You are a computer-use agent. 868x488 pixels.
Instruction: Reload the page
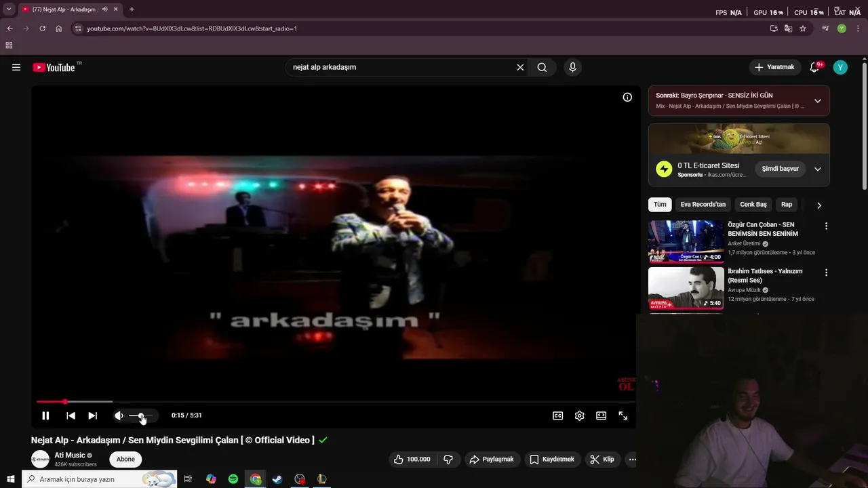click(x=42, y=28)
